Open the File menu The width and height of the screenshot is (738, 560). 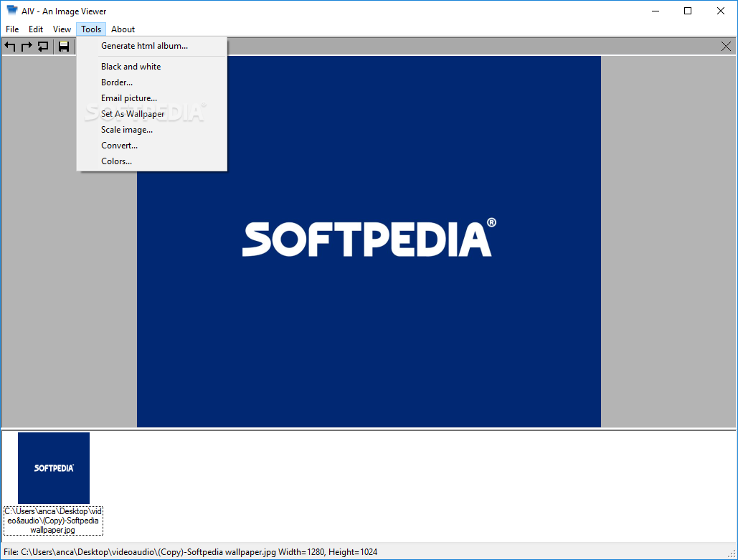coord(12,29)
